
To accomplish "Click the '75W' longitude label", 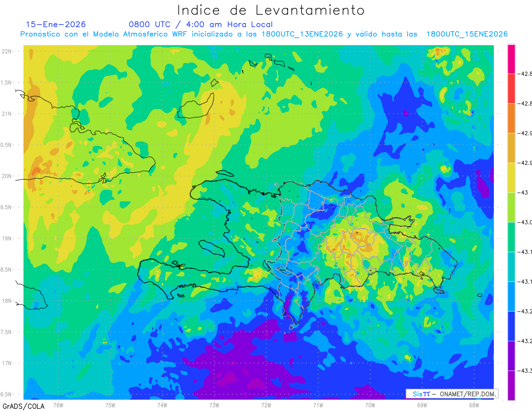I will point(110,405).
